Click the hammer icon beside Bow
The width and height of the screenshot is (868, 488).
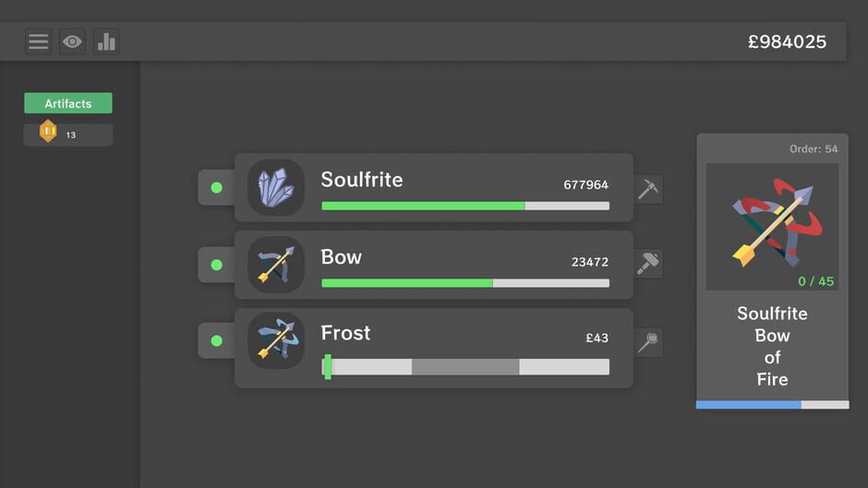point(648,265)
